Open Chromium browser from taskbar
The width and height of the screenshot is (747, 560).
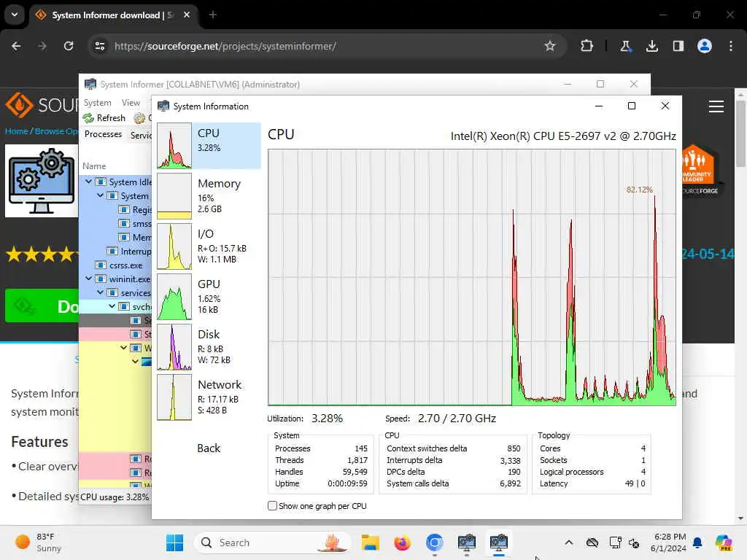tap(434, 542)
